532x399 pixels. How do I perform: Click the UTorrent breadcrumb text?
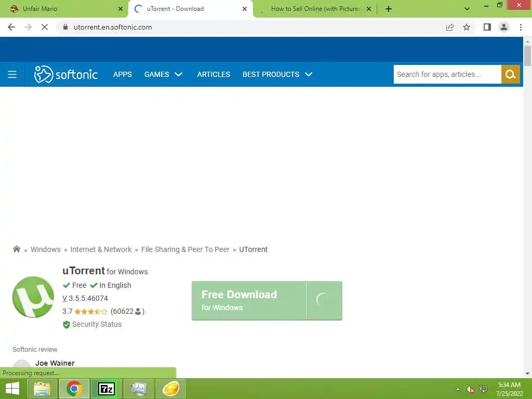254,249
